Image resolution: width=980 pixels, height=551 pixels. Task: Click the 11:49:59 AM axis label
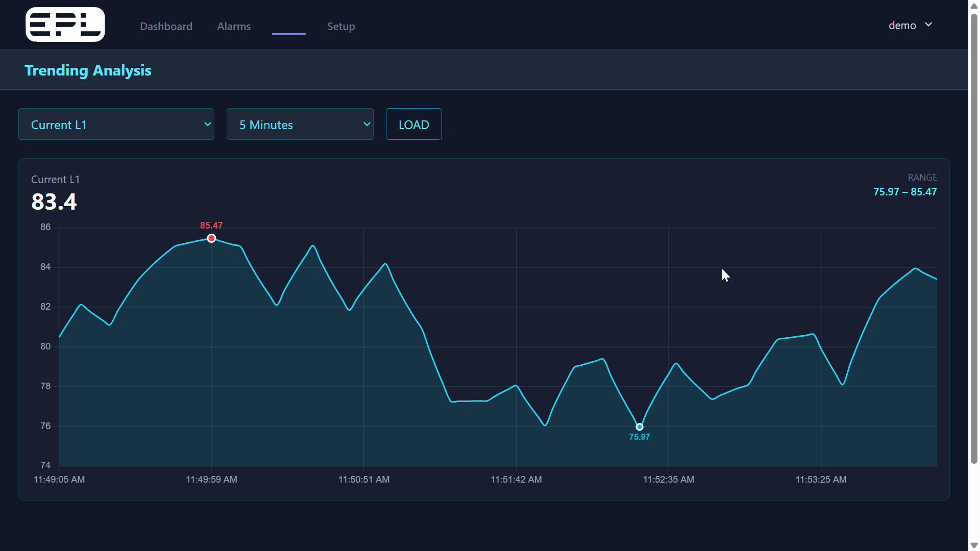(211, 480)
